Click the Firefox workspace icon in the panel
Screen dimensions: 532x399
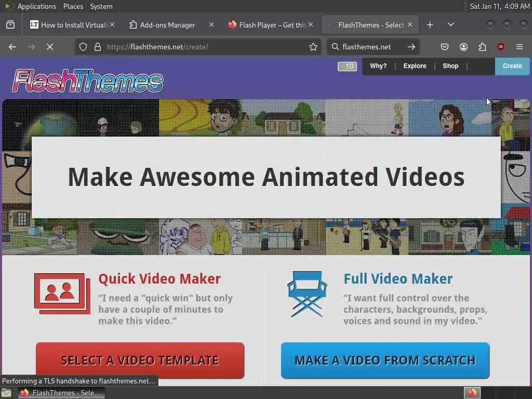pos(472,393)
